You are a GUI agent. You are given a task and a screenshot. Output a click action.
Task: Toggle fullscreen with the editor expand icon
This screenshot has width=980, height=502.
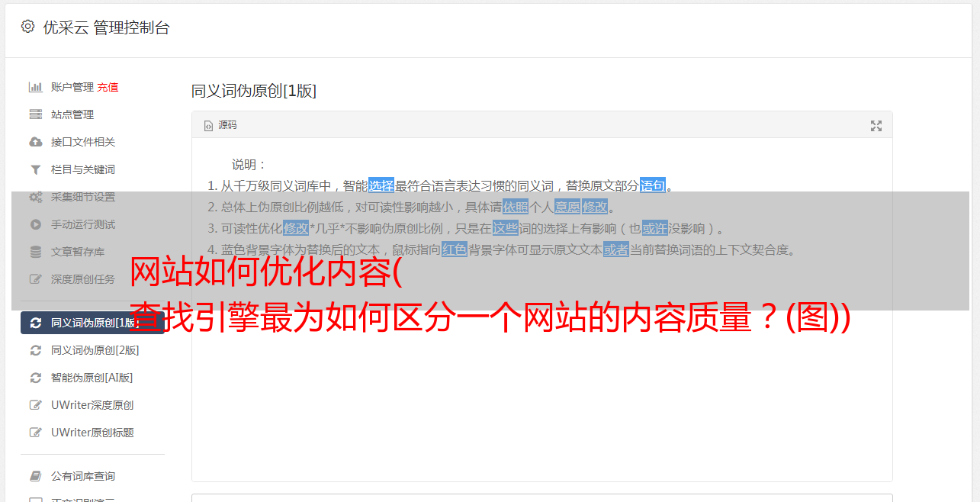876,126
